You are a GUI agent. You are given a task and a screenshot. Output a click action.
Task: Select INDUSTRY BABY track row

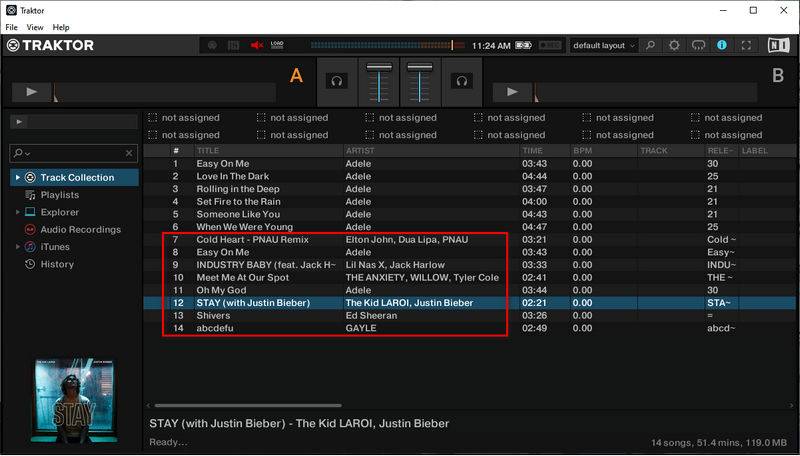(471, 265)
